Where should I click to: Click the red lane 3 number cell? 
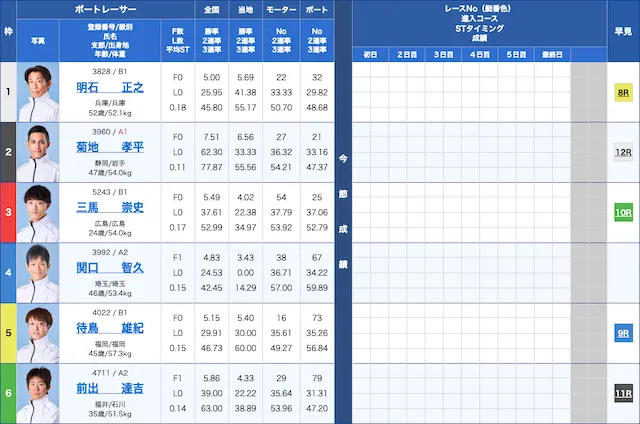click(x=8, y=212)
